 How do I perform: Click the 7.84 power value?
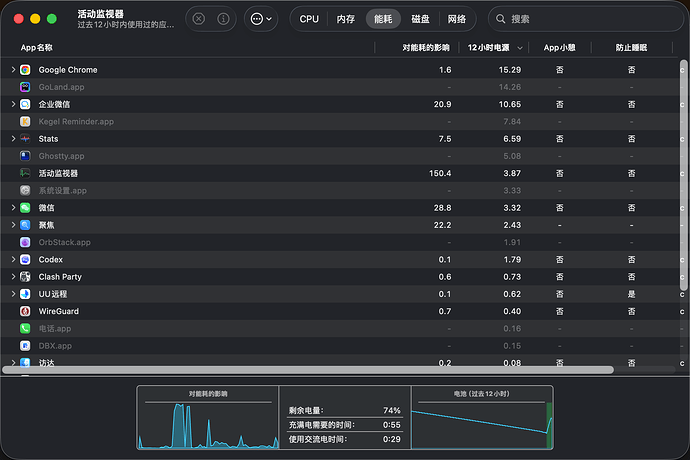pos(512,121)
